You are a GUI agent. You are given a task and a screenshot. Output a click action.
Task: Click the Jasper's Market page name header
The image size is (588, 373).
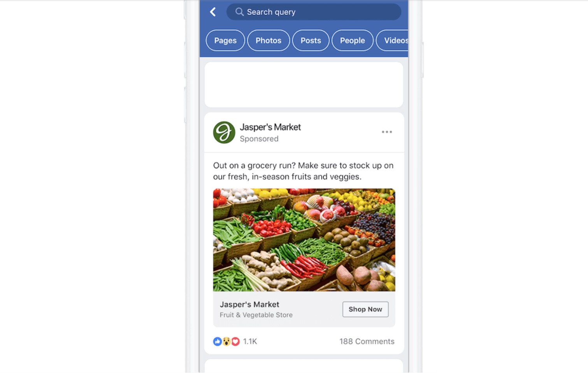point(270,127)
